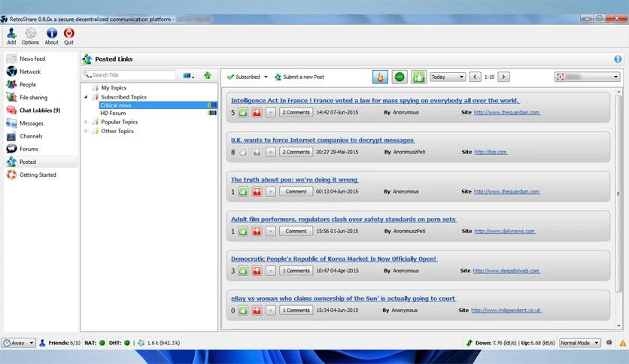Open the About info icon
This screenshot has width=629, height=364.
pyautogui.click(x=51, y=36)
